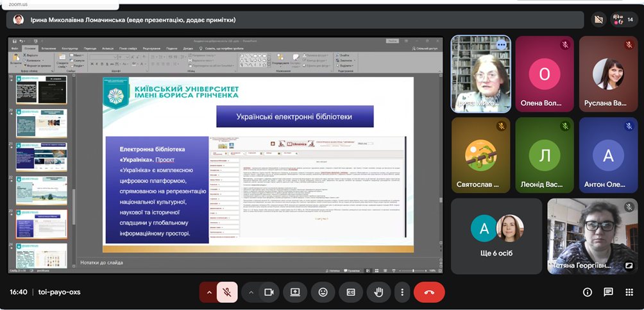Toggle the camera on or off

269,292
